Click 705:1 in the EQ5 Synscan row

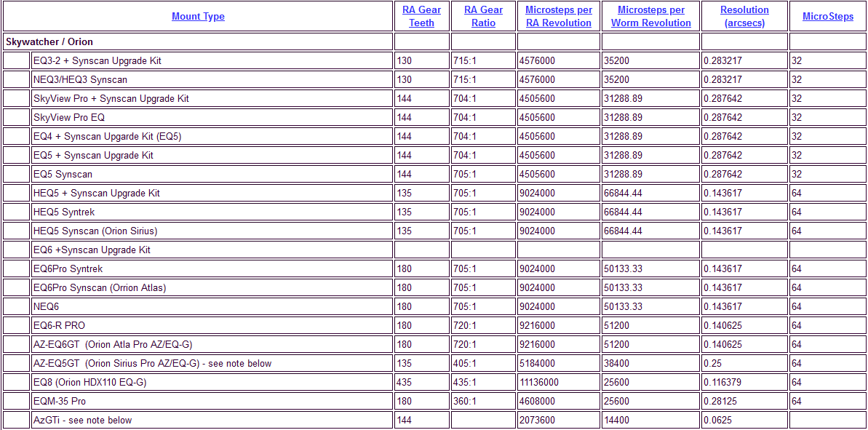(464, 175)
